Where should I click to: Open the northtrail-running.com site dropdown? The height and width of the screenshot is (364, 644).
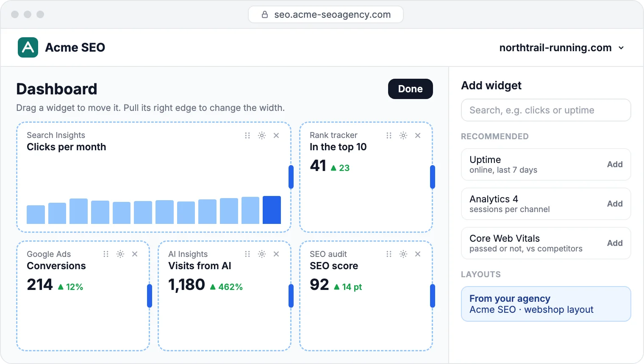[562, 48]
